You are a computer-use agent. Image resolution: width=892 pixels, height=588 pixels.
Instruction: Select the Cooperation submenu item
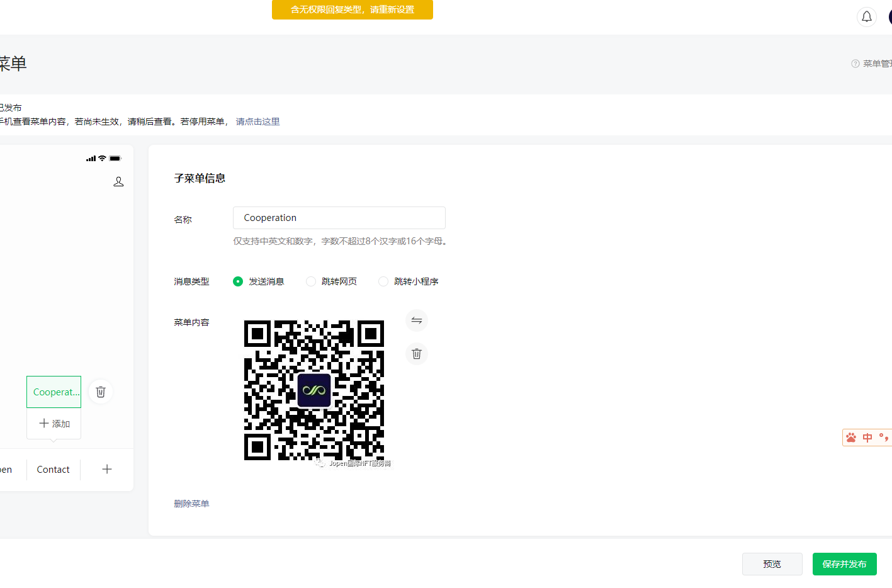54,392
